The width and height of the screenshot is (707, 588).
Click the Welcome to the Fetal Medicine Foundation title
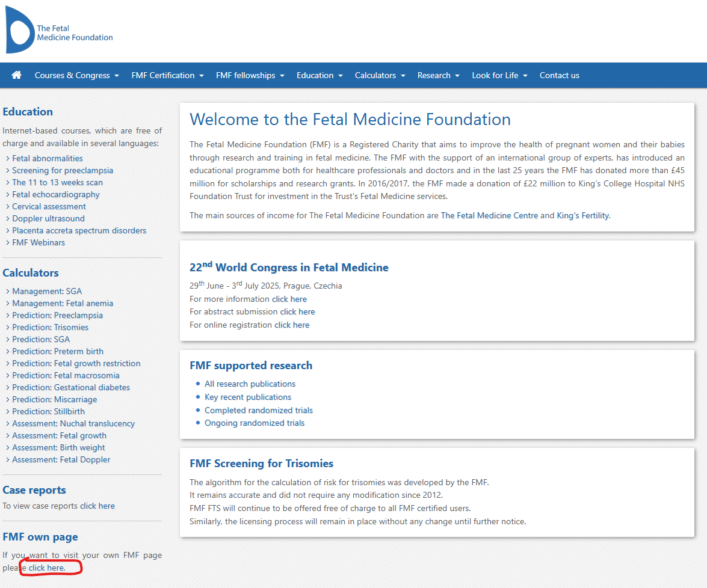click(350, 120)
